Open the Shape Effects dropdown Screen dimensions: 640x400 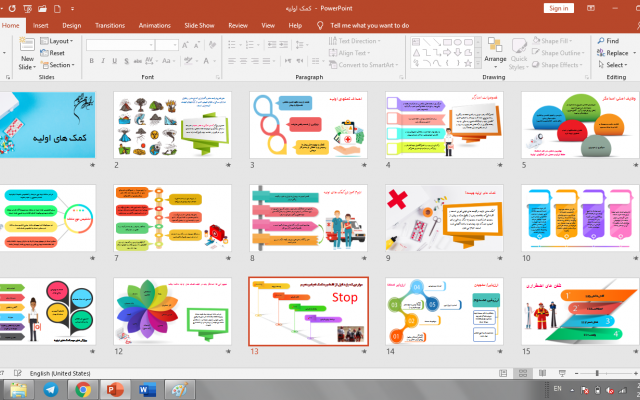coord(558,64)
